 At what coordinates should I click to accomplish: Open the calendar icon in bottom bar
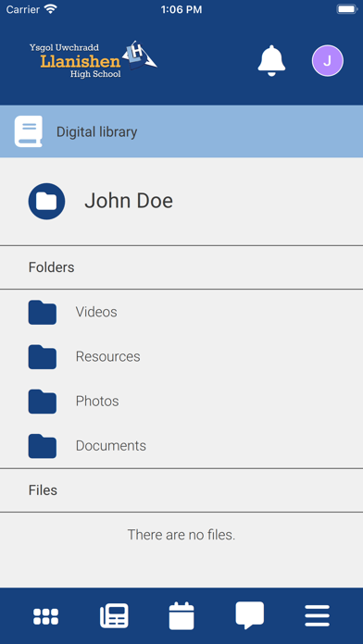click(181, 615)
